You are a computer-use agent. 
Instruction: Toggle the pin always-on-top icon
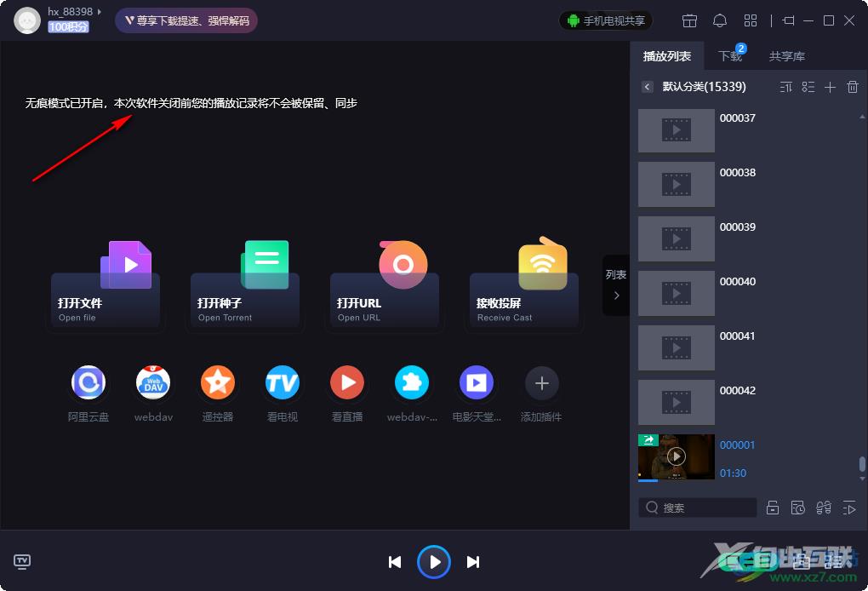[788, 20]
